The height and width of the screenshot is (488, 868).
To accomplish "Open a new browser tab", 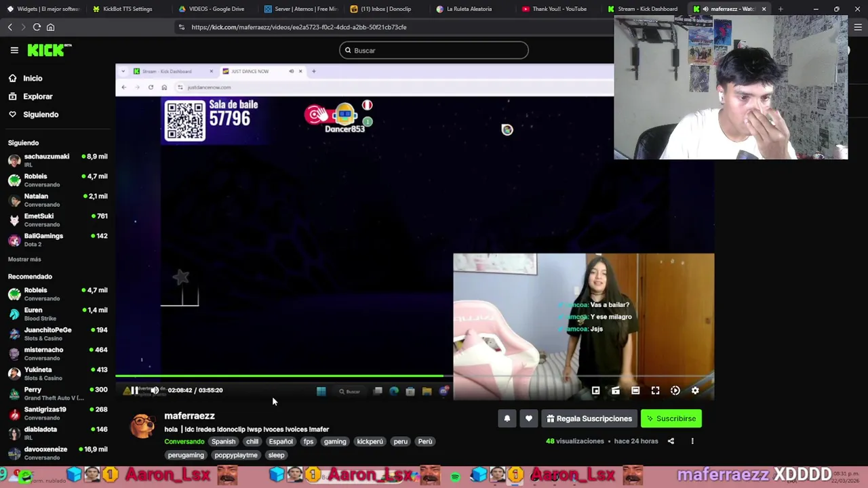I will (x=780, y=9).
